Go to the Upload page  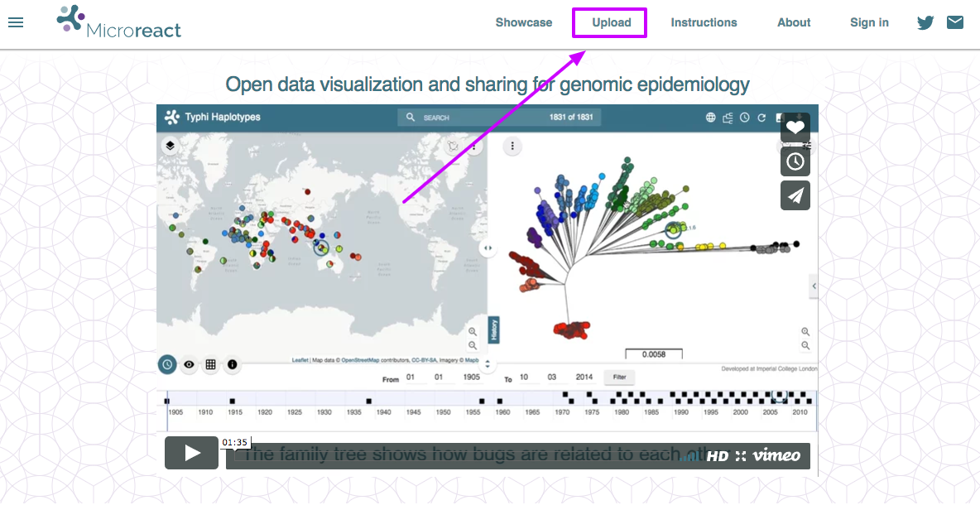pos(611,22)
